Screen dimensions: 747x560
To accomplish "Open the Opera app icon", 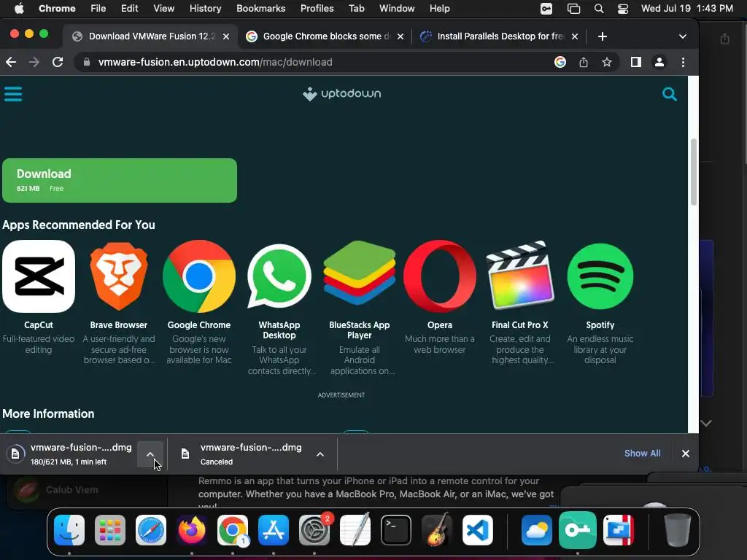I will pyautogui.click(x=440, y=276).
